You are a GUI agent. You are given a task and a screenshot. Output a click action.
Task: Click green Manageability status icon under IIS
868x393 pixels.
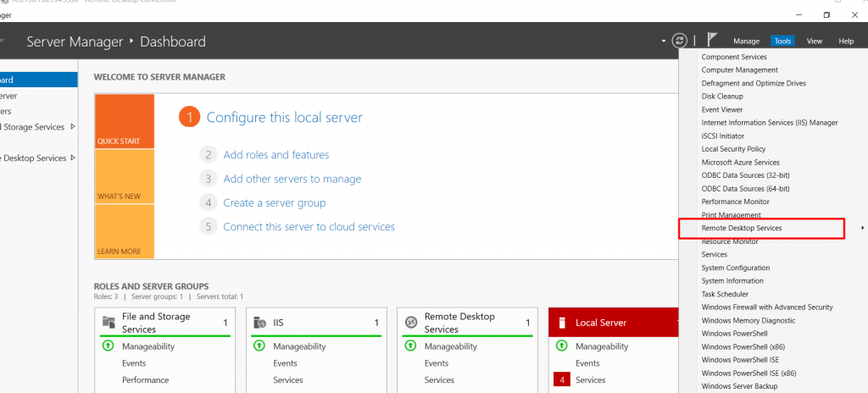[x=259, y=346]
